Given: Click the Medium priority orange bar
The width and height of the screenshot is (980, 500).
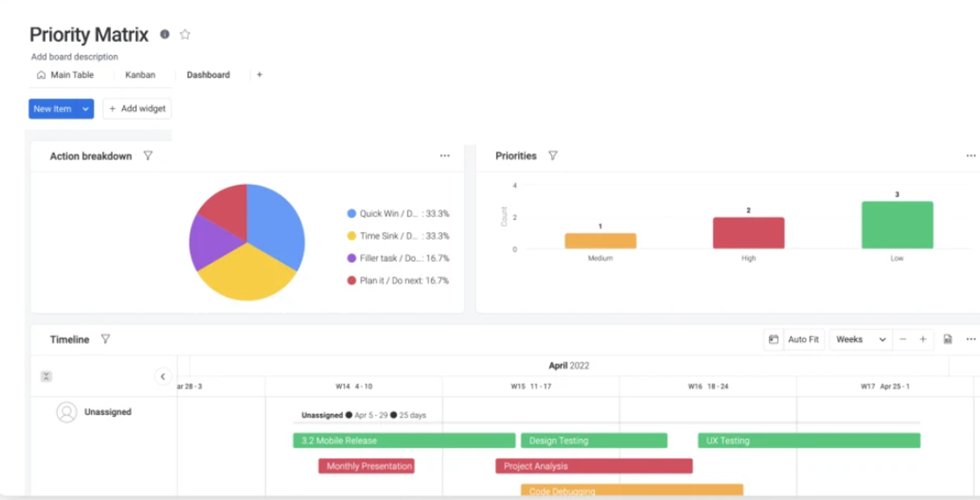Looking at the screenshot, I should coord(600,241).
